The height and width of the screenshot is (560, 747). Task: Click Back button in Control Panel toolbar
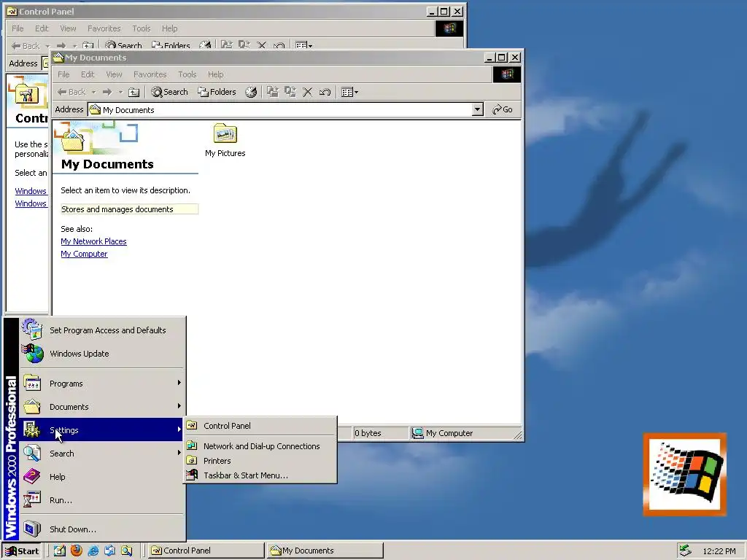click(26, 46)
